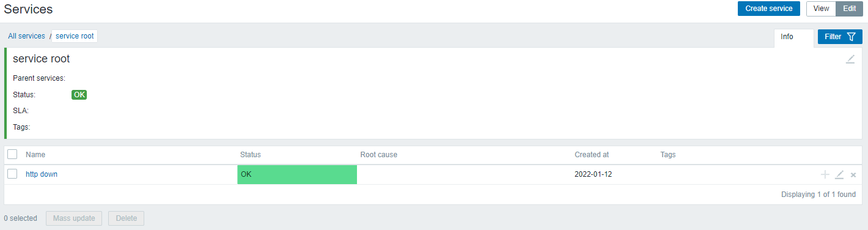Viewport: 868px width, 230px height.
Task: Select the service root breadcrumb
Action: tap(75, 36)
